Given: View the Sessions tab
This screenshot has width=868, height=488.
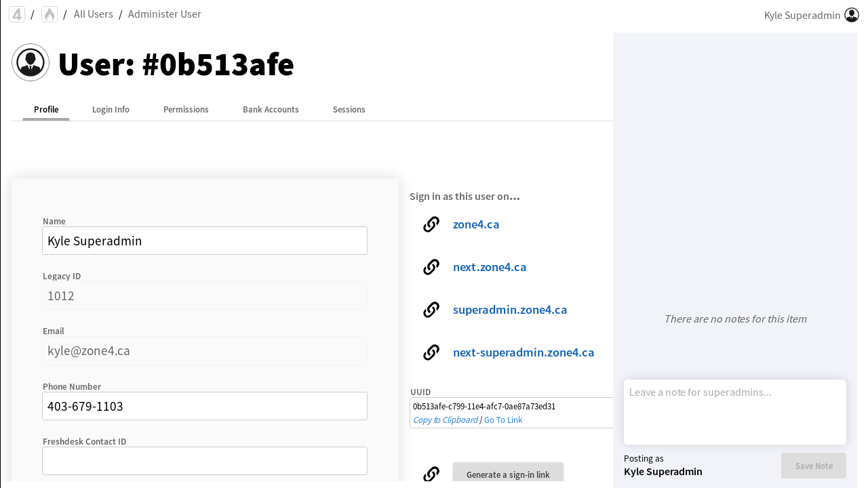Looking at the screenshot, I should (x=349, y=110).
